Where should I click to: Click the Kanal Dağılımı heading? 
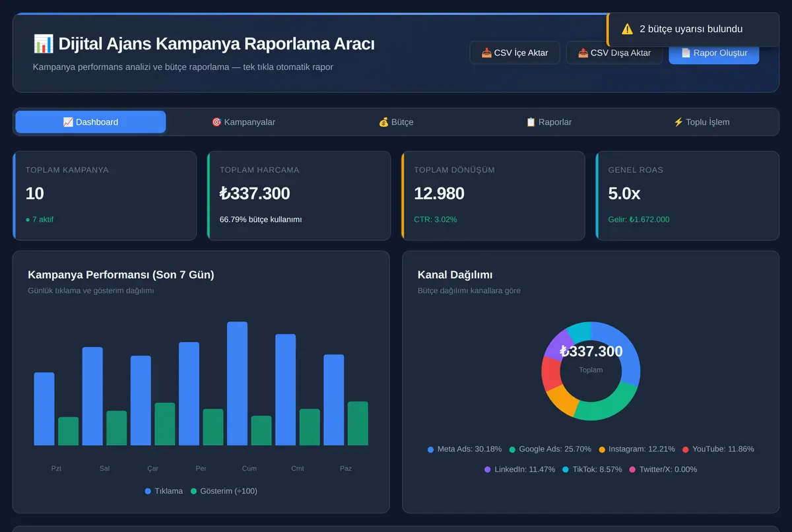[x=455, y=275]
